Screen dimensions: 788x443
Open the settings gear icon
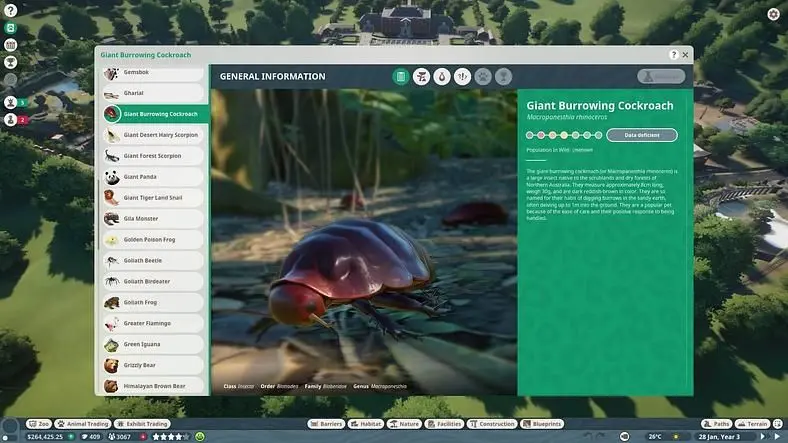[773, 14]
